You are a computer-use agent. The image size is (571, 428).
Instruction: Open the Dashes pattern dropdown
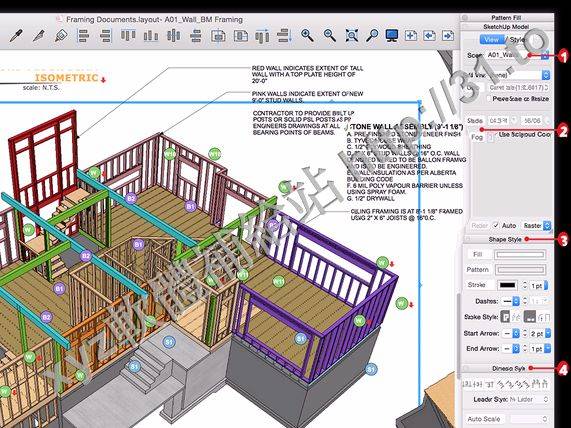coord(511,301)
